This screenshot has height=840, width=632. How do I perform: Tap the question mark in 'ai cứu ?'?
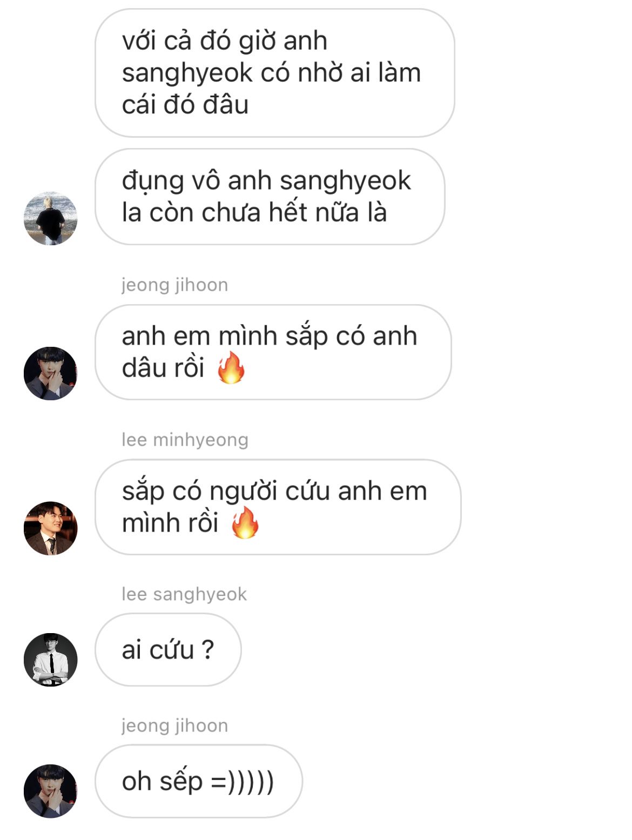207,650
